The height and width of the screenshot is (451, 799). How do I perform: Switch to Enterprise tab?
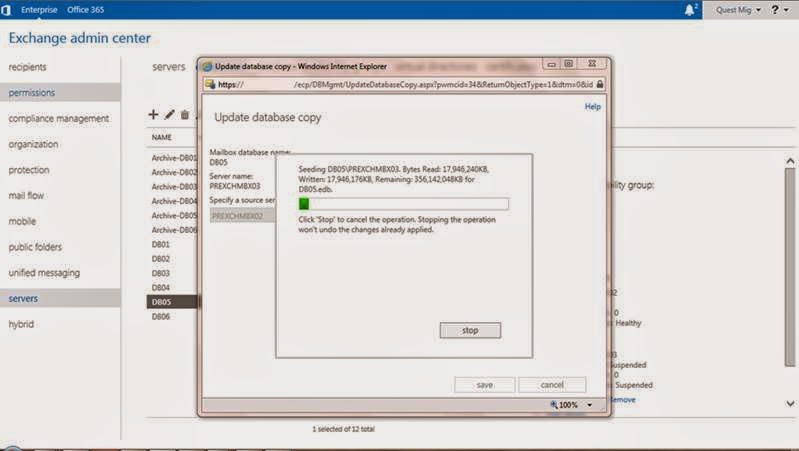pos(39,10)
